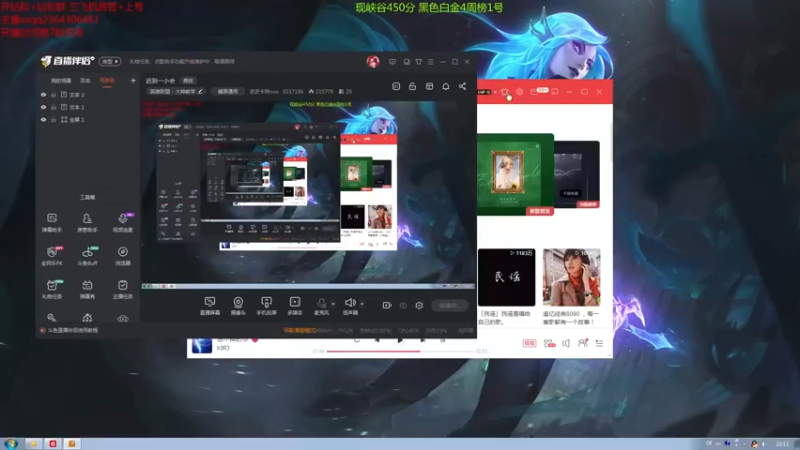Open the 追忆经典8090 playlist cover
Viewport: 800px width, 450px height.
571,277
